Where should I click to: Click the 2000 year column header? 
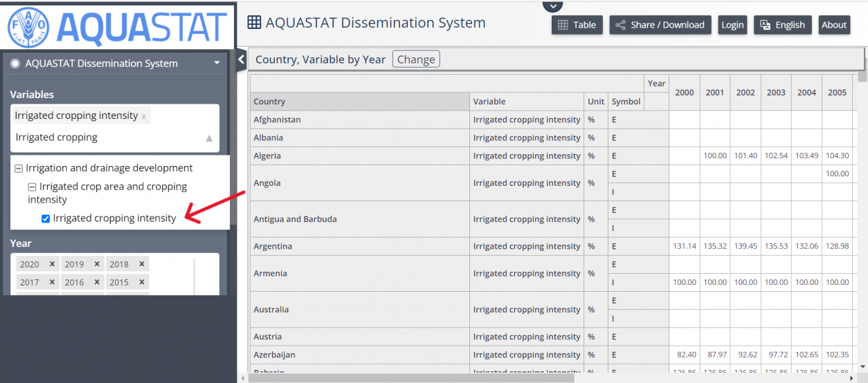click(684, 93)
